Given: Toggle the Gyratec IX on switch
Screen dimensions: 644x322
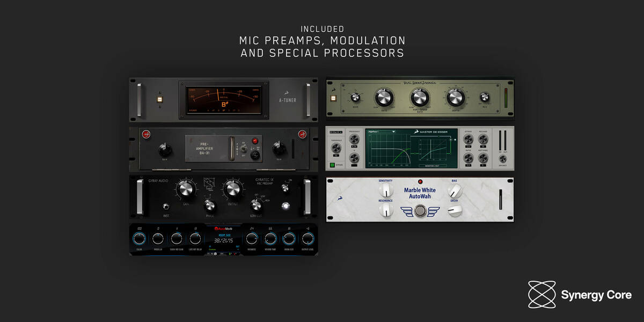Looking at the screenshot, I should click(284, 188).
